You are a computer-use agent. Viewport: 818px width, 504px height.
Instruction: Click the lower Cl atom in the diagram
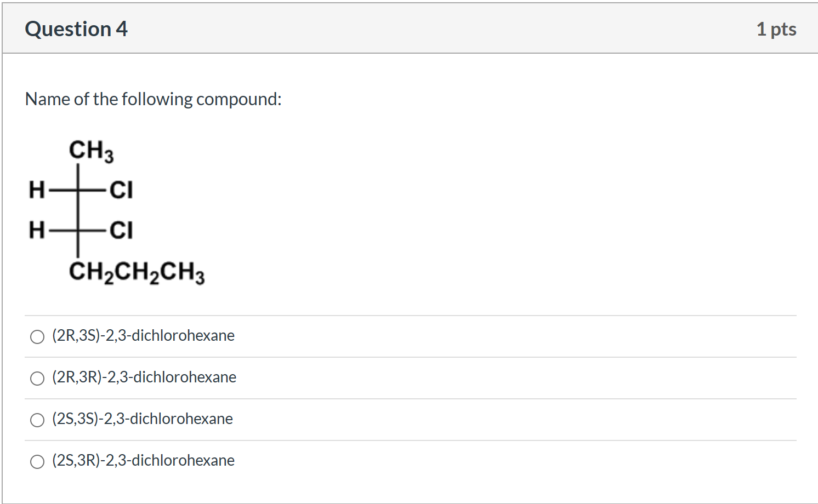(x=122, y=230)
